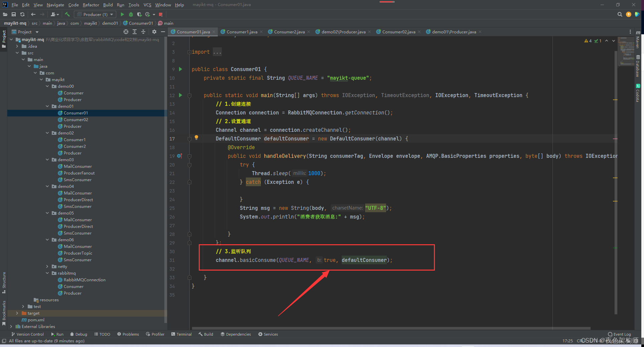Open the Terminal tool window

[x=181, y=334]
